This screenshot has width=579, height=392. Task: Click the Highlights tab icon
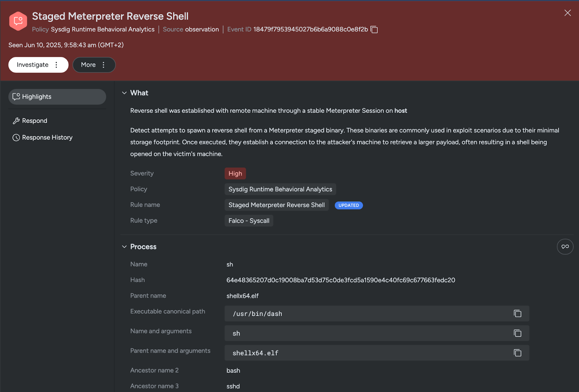coord(16,97)
